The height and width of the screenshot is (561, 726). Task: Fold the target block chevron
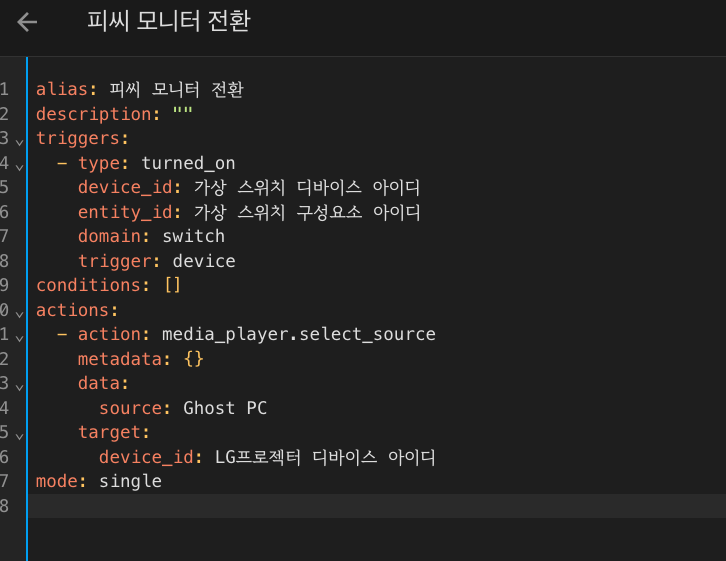19,434
